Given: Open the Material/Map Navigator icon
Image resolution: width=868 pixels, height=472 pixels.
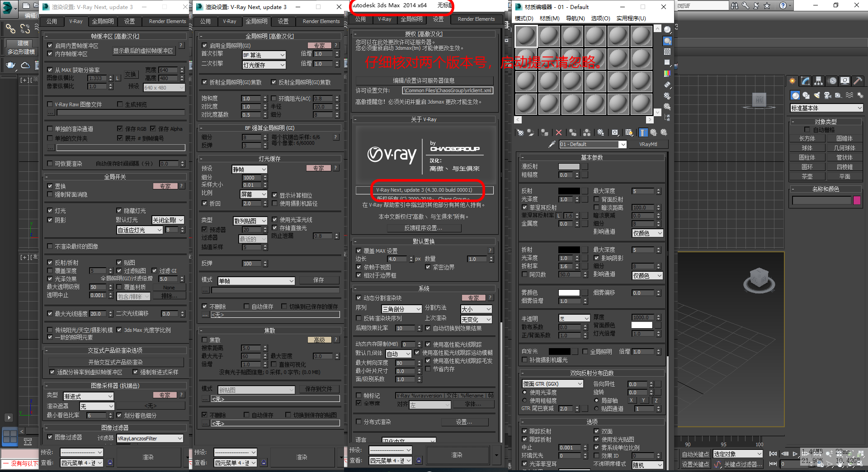Looking at the screenshot, I should tap(667, 118).
